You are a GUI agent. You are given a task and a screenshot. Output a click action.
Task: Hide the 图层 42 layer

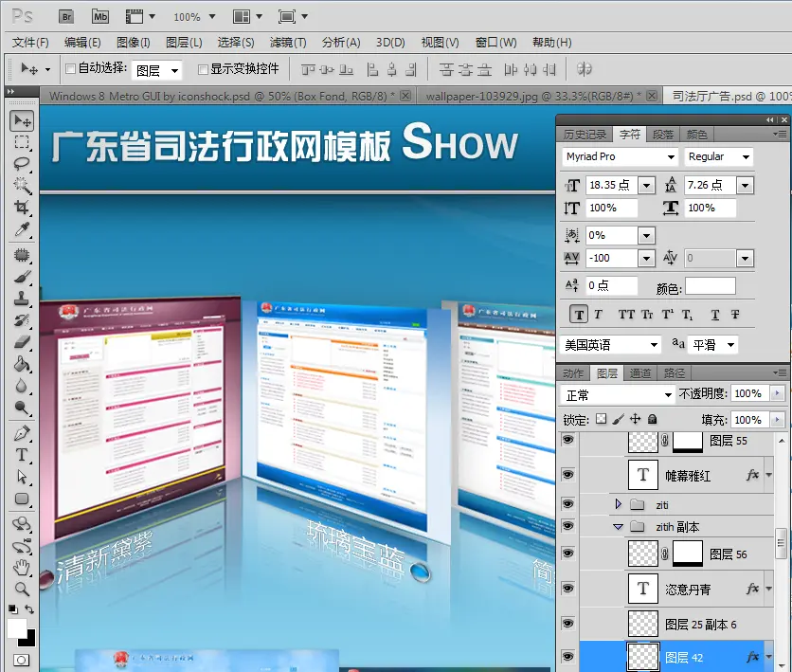[568, 655]
